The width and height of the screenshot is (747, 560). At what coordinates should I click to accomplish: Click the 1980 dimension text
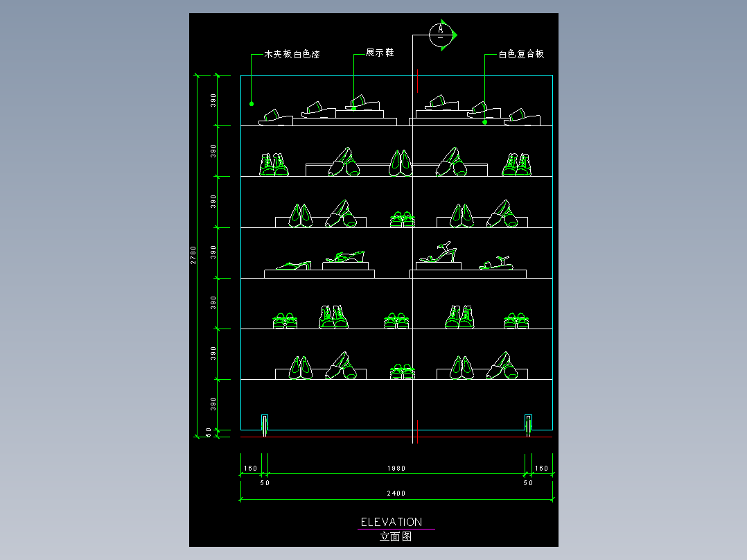[x=395, y=468]
